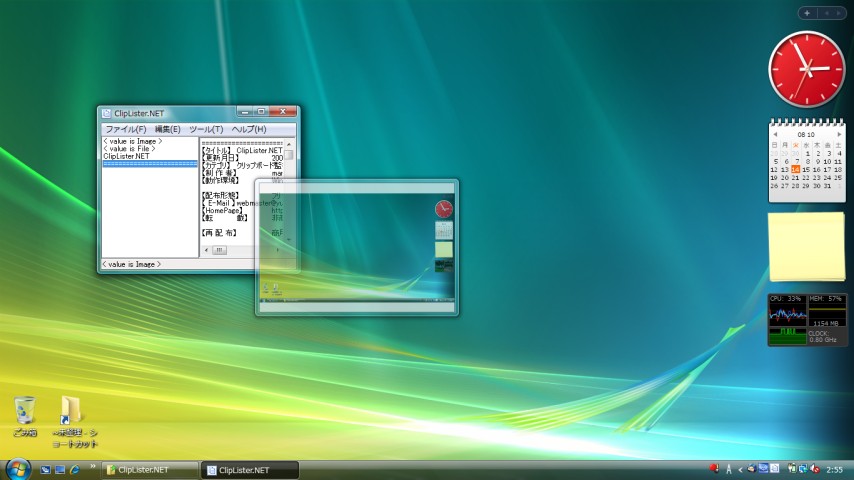
Task: Select the 'ClipLister.NET' entry in the clip list
Action: [x=126, y=156]
